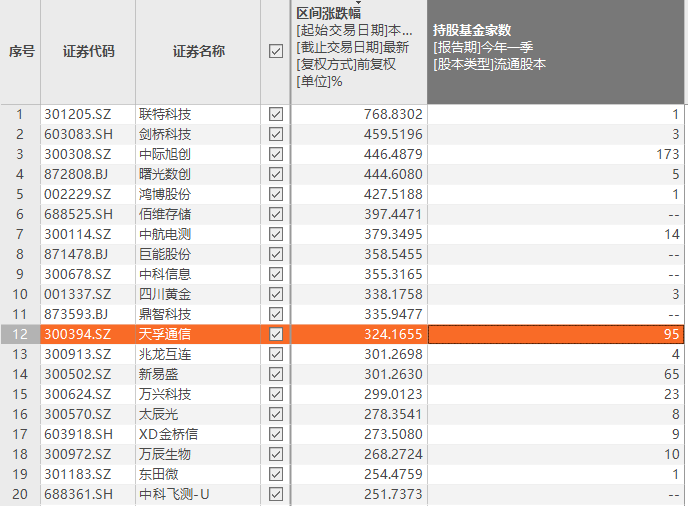Select stock code 872808.BJ

76,174
